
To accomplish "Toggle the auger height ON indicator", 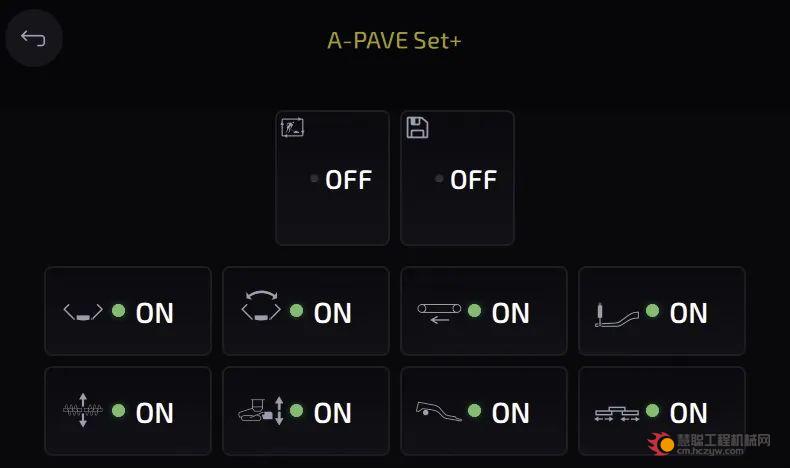I will click(128, 411).
